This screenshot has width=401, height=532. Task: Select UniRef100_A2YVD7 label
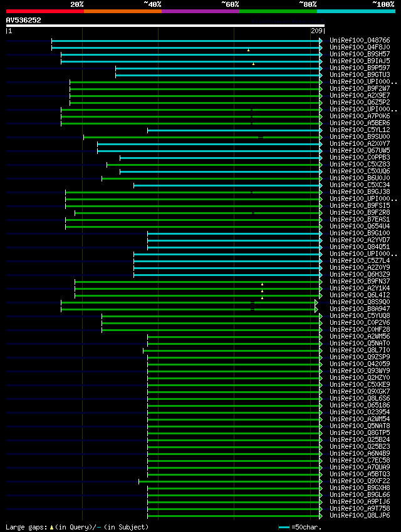click(x=360, y=240)
